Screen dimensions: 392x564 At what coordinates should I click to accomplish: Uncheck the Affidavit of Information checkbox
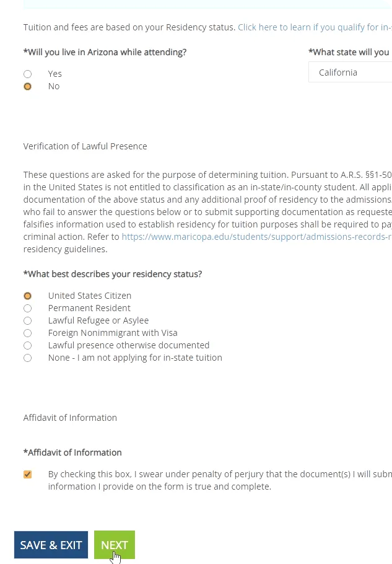pos(28,474)
